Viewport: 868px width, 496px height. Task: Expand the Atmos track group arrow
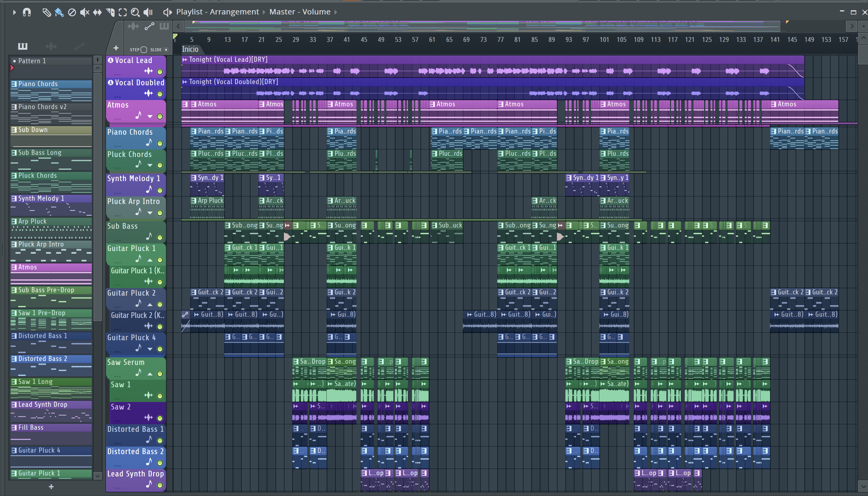point(150,117)
